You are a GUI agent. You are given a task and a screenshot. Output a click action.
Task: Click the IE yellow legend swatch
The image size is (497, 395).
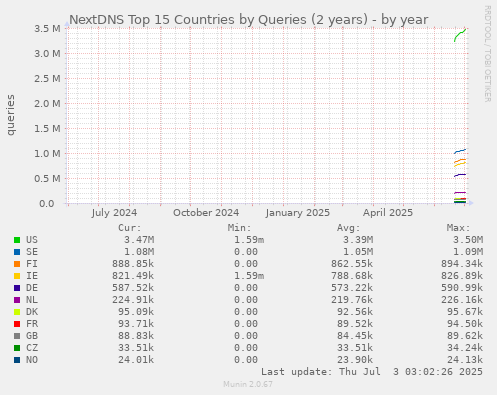[x=17, y=276]
